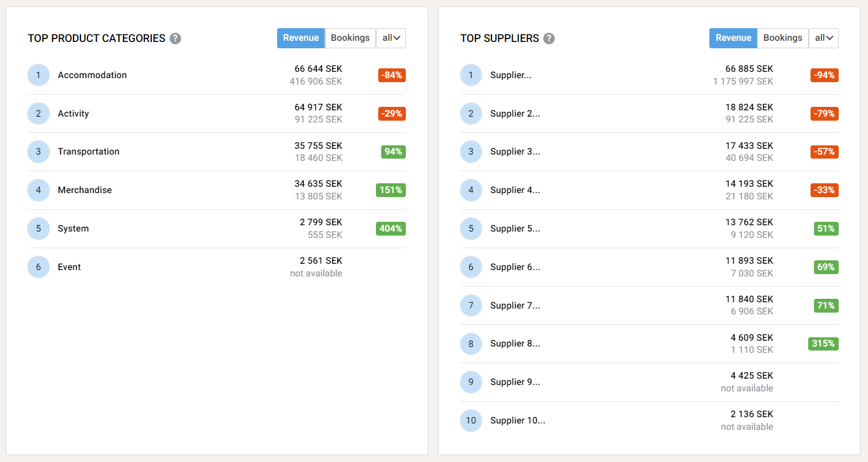
Task: Click the -94% badge in Top Suppliers
Action: (824, 75)
